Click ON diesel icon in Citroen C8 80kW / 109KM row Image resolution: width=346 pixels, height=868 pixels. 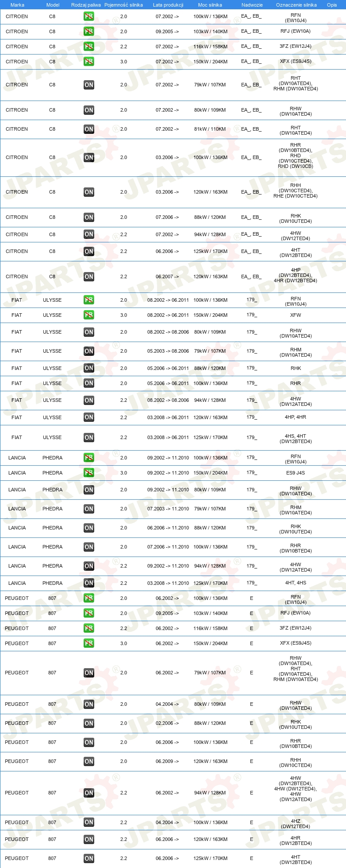(89, 110)
